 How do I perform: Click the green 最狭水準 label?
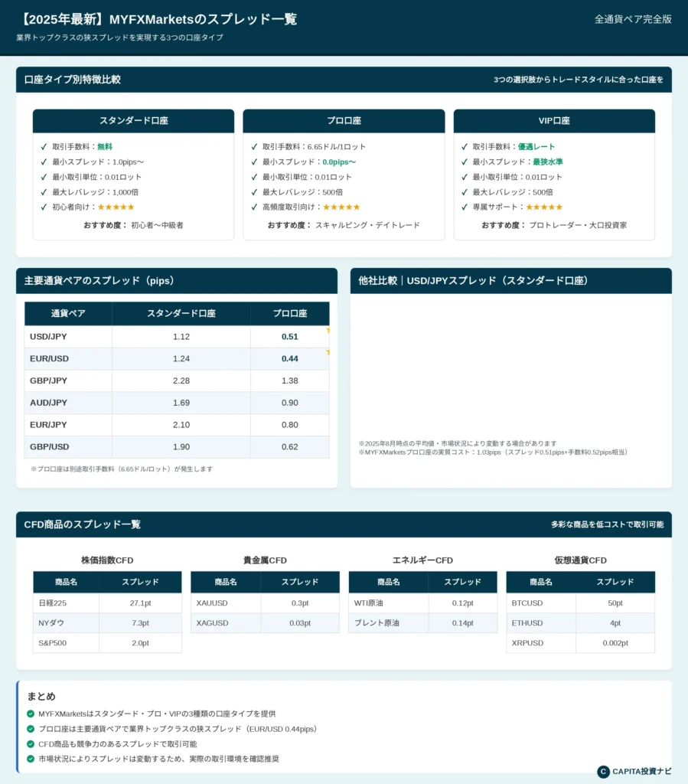click(x=548, y=162)
